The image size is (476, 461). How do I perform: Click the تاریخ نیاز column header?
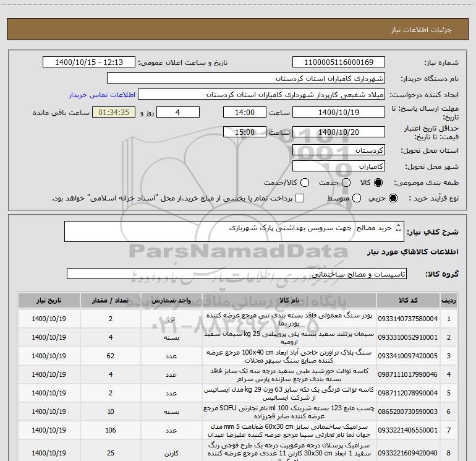click(x=49, y=300)
